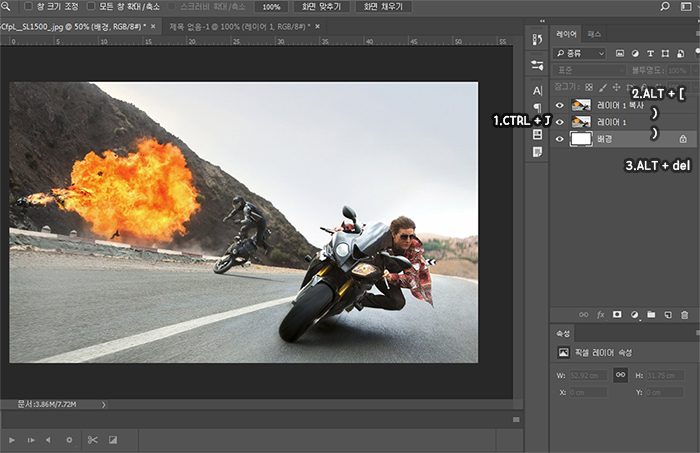
Task: Add a layer mask
Action: (x=617, y=315)
